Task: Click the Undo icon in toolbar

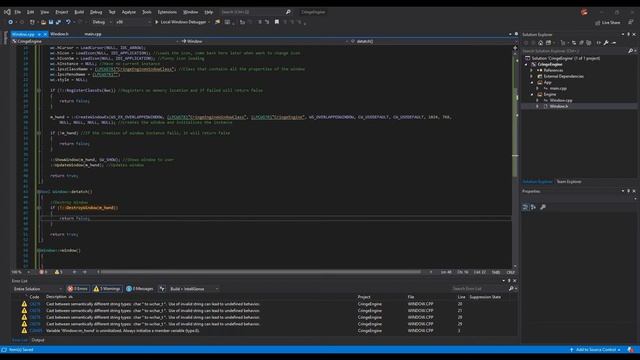Action: 68,22
